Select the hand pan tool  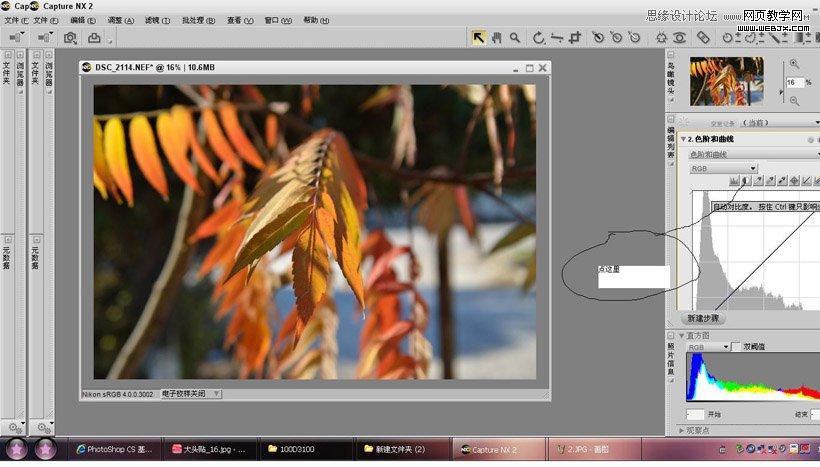coord(497,38)
